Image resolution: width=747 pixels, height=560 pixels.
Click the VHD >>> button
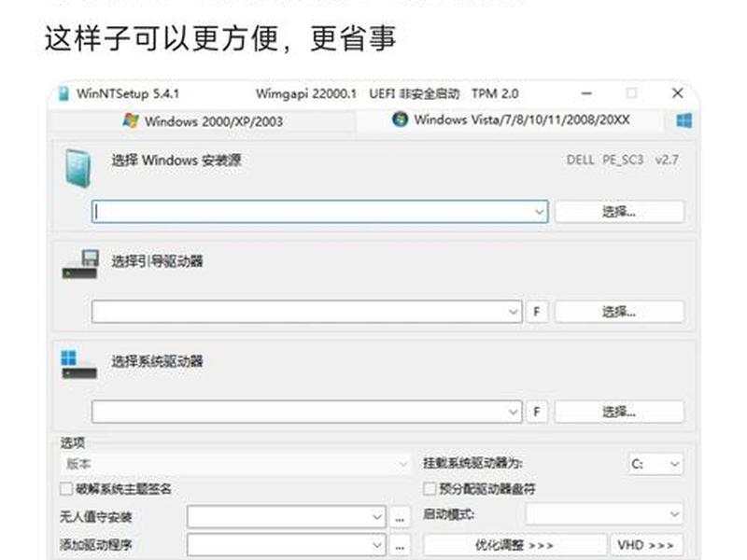tap(646, 545)
